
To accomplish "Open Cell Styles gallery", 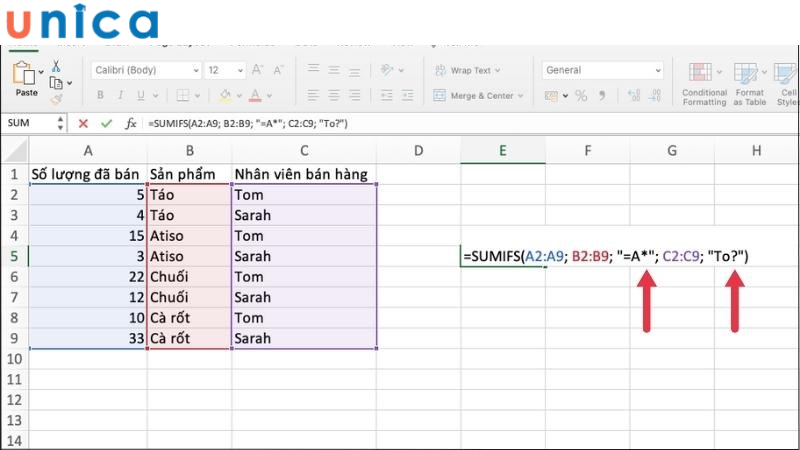I will [786, 84].
